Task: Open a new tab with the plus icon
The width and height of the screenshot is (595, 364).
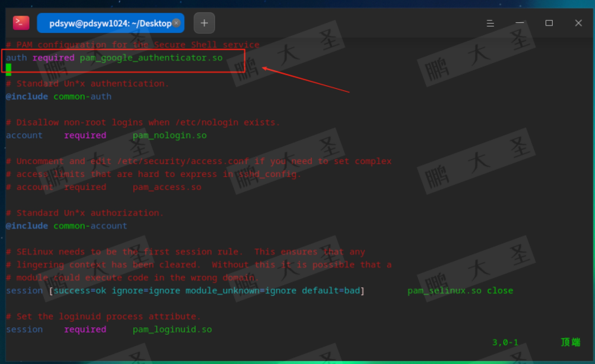Action: point(204,23)
